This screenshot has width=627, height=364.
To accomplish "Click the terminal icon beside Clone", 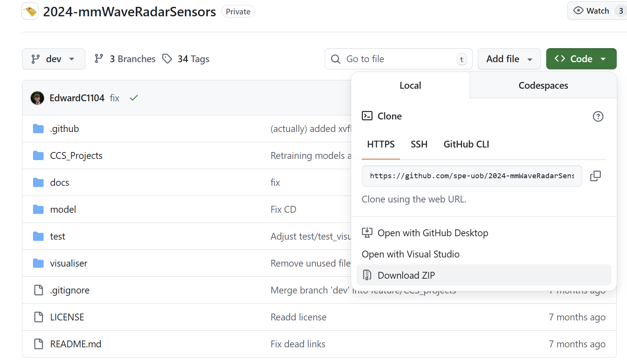I will 367,116.
